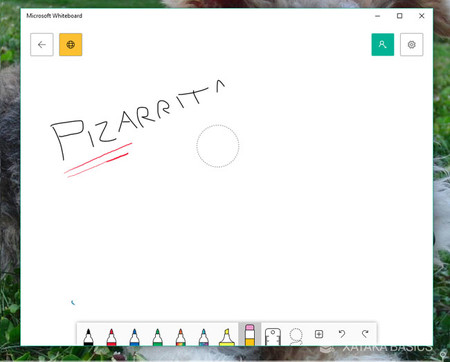Select the galaxy pen
The width and height of the screenshot is (450, 362).
203,337
